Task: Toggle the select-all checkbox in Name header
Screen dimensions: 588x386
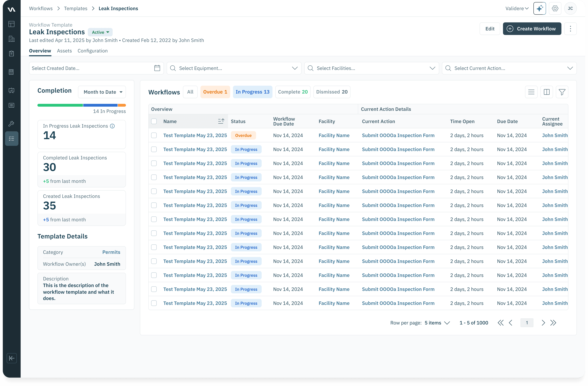Action: [154, 121]
